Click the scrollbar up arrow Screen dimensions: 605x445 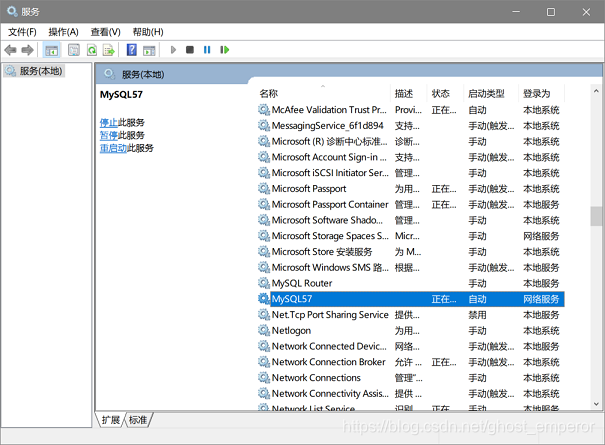596,91
